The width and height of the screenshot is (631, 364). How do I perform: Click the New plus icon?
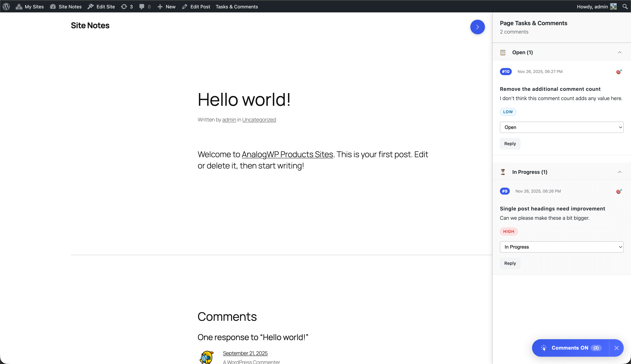[x=160, y=7]
